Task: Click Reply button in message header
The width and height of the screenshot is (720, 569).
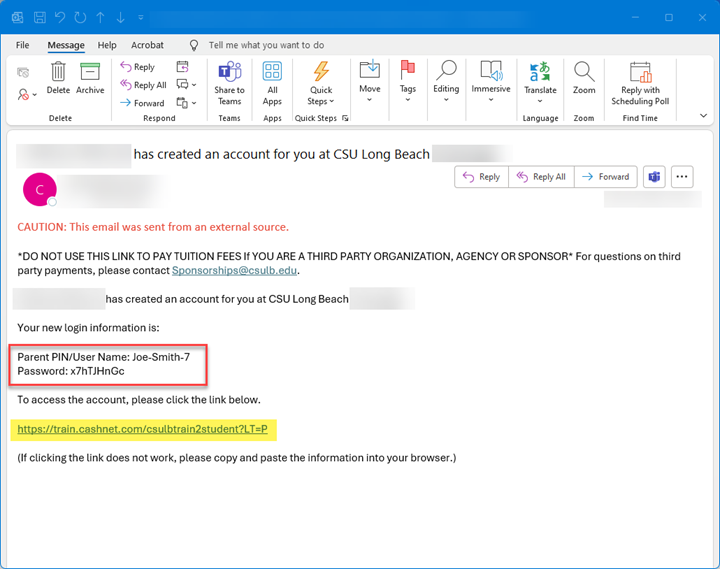Action: 481,177
